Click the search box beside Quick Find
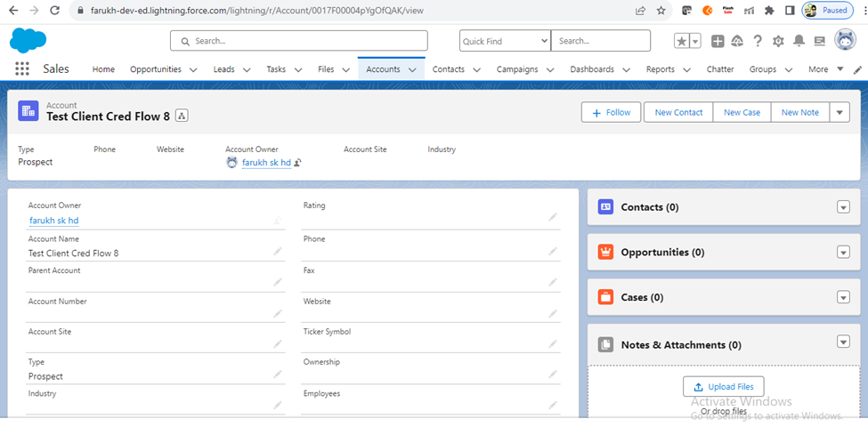The width and height of the screenshot is (868, 427). 601,41
